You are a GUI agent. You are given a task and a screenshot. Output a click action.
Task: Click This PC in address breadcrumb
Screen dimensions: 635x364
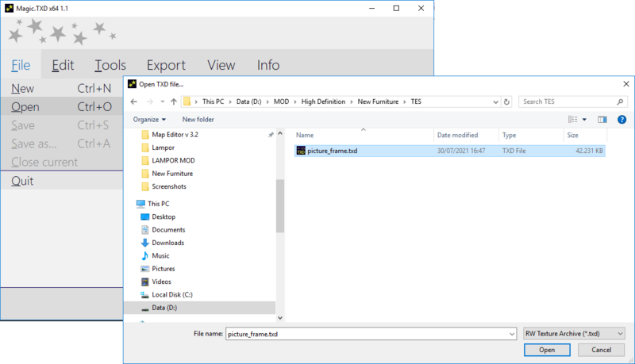pyautogui.click(x=213, y=102)
